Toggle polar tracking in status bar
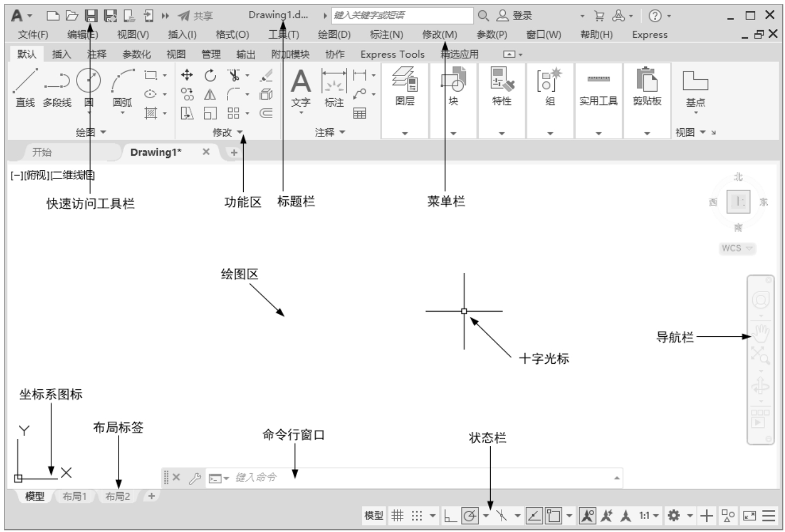Viewport: 785px width, 532px height. (470, 516)
